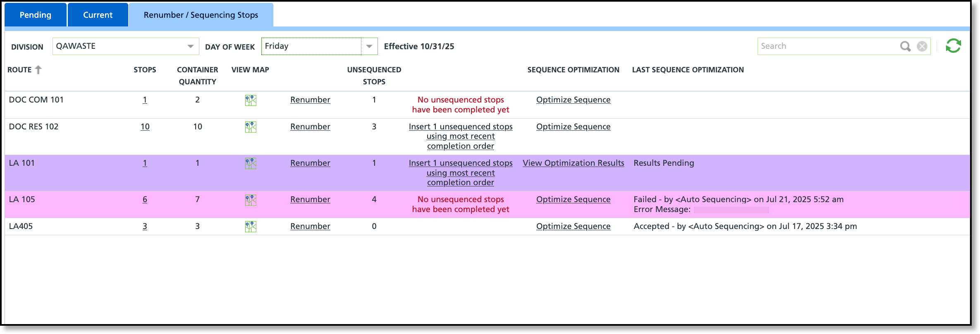Switch to the Current tab
Image resolution: width=980 pixels, height=334 pixels.
click(98, 15)
